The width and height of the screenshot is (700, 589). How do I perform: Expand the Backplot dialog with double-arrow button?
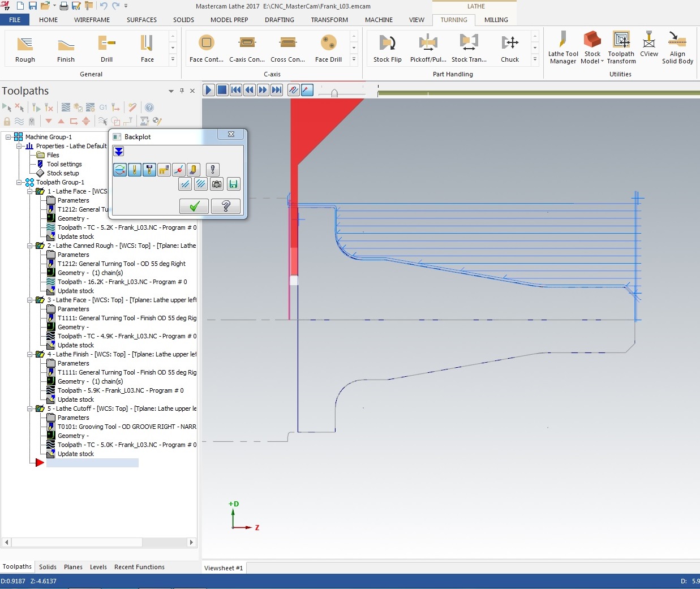(x=119, y=151)
